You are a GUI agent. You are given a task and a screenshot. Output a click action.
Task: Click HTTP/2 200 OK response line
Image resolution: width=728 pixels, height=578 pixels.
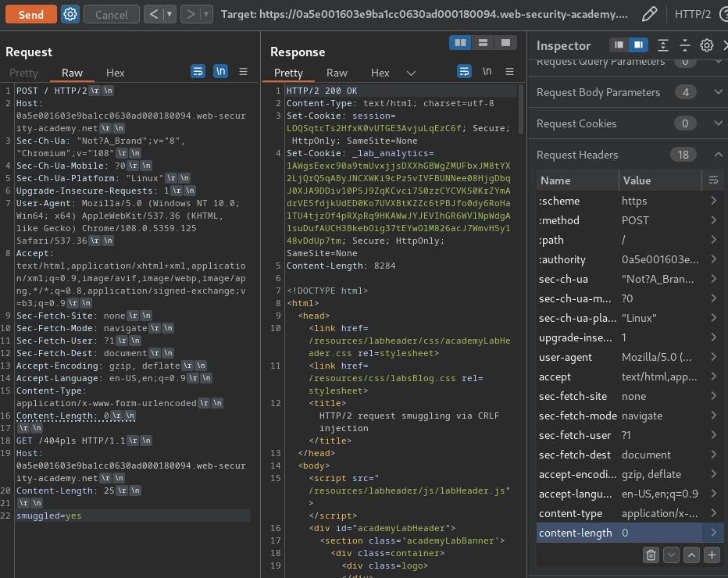click(x=322, y=91)
